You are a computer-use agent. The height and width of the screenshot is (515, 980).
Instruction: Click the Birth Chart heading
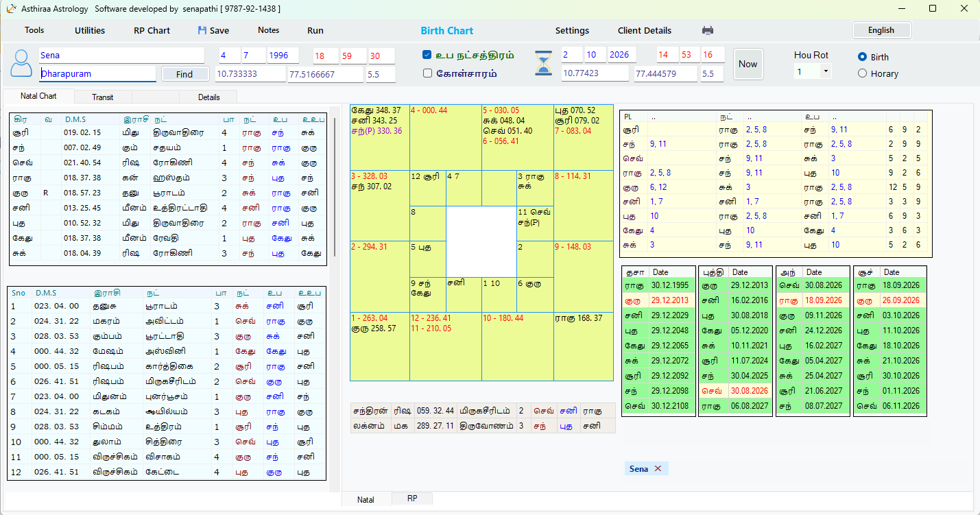coord(447,30)
